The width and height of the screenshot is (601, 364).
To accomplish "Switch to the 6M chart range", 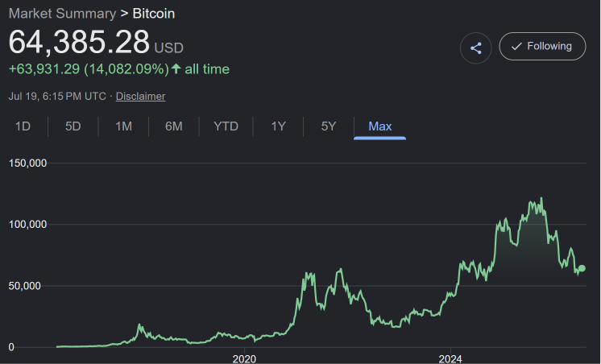I will (x=174, y=126).
